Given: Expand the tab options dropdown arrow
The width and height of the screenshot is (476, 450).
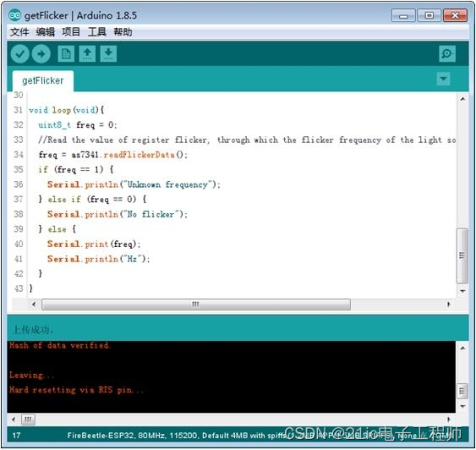Looking at the screenshot, I should [x=443, y=79].
